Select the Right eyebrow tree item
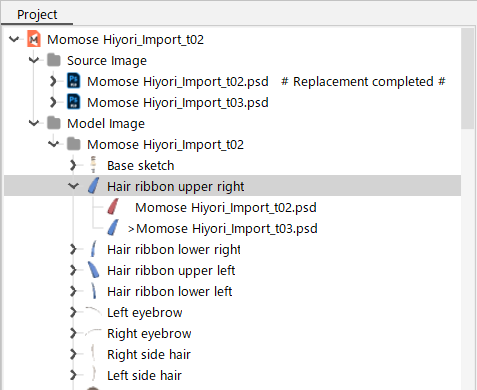 (x=149, y=333)
